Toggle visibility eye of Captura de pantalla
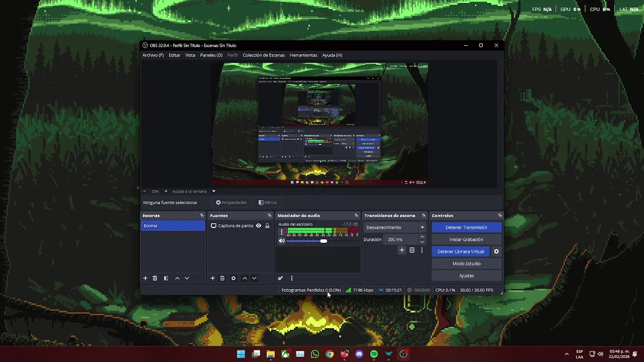The image size is (644, 362). 259,226
